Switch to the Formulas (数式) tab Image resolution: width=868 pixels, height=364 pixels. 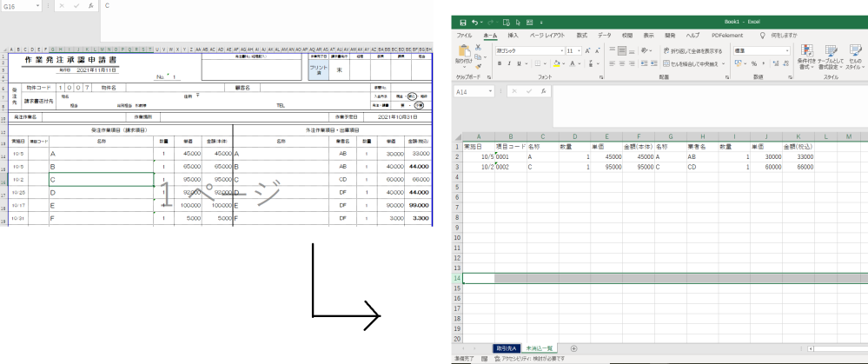point(582,36)
